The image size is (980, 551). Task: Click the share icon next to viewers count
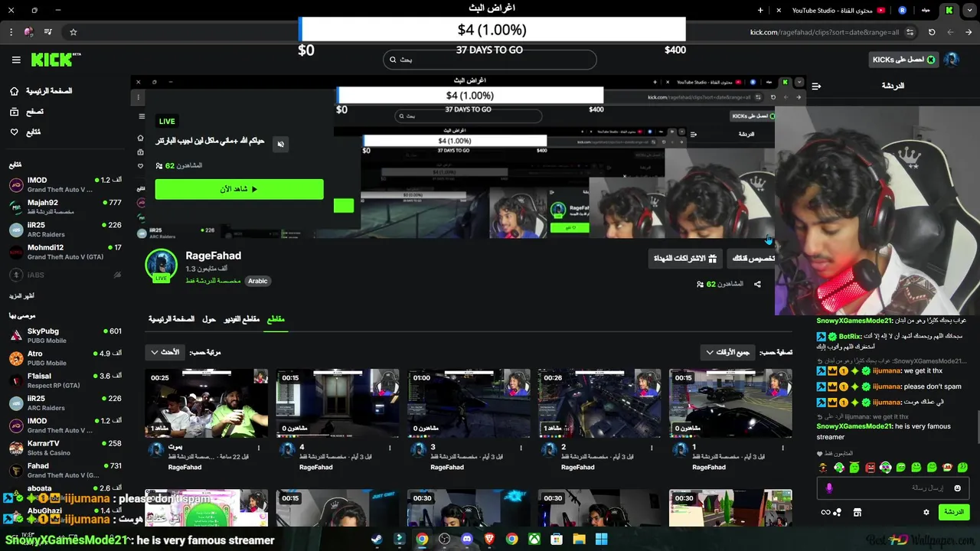tap(757, 284)
